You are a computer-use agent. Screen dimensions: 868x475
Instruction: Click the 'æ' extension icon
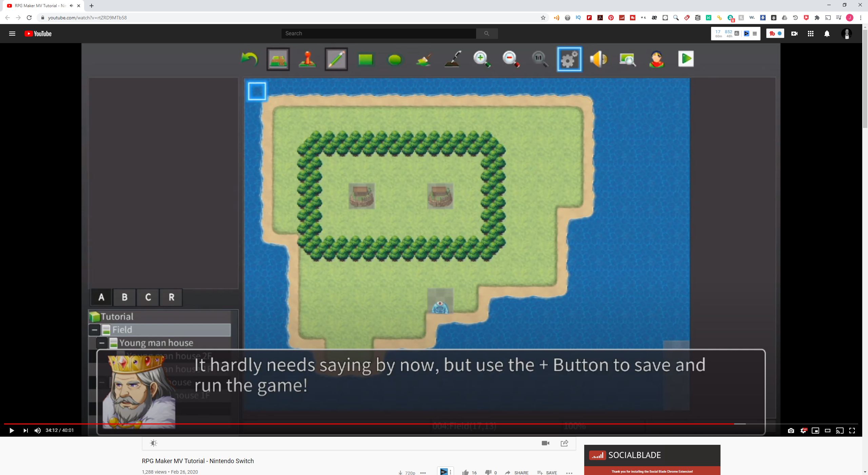click(654, 18)
